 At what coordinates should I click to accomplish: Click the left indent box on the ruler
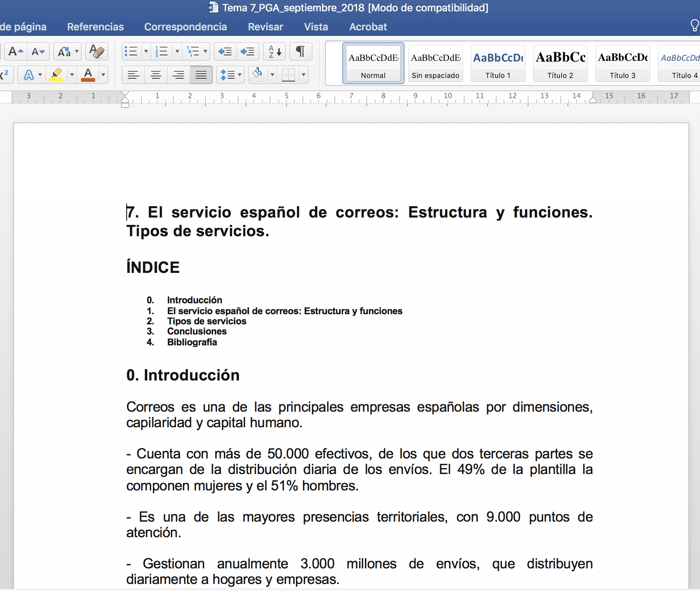(x=125, y=105)
